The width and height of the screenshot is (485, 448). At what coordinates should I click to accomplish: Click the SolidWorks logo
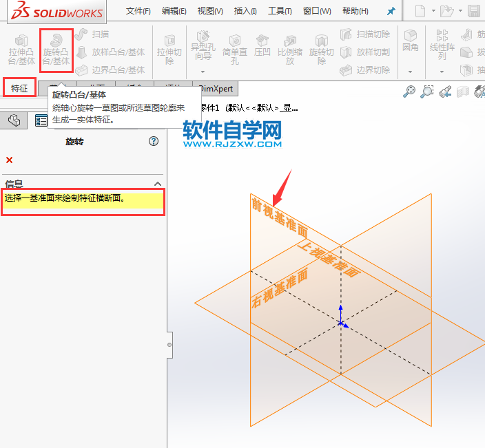(57, 11)
